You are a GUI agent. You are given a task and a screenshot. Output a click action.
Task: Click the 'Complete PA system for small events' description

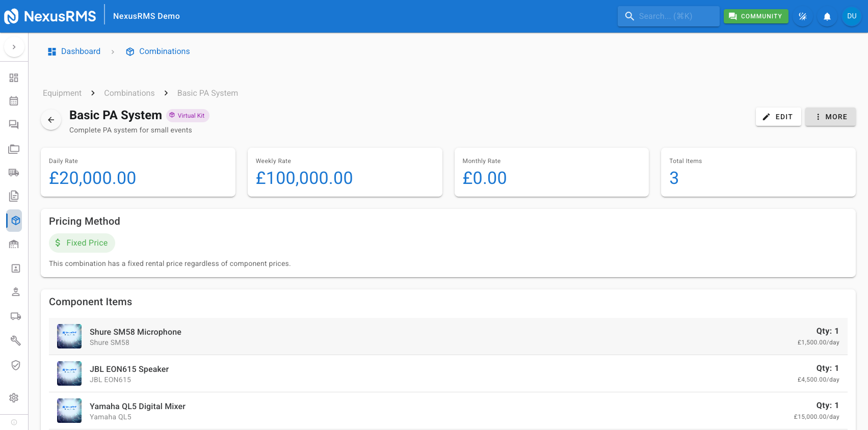[x=130, y=130]
